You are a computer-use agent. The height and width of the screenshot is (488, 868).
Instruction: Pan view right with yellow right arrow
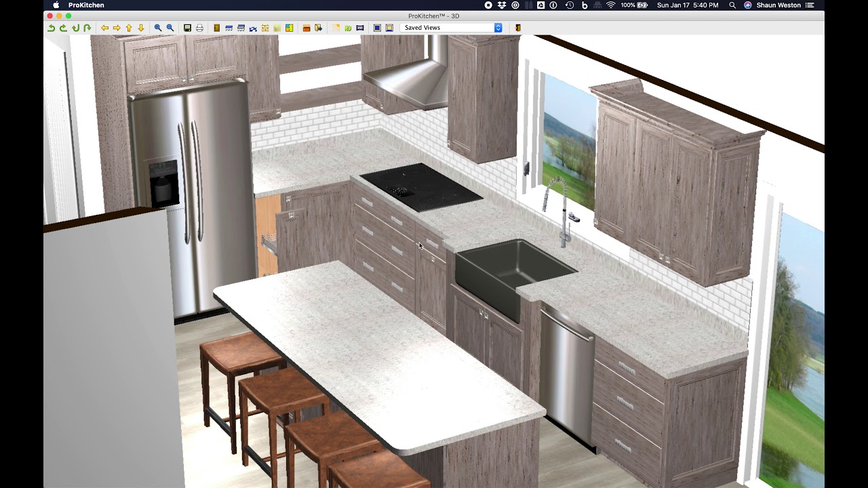[x=117, y=28]
